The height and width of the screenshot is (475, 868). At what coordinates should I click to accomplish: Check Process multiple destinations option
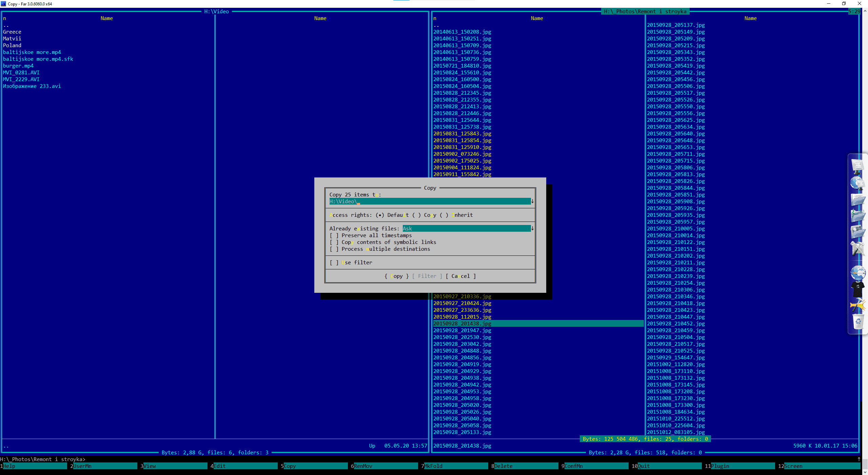334,249
